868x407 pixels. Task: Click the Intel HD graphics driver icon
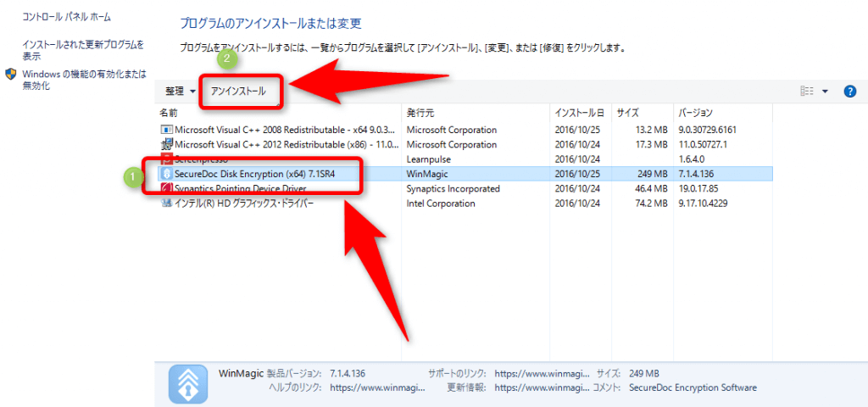166,203
